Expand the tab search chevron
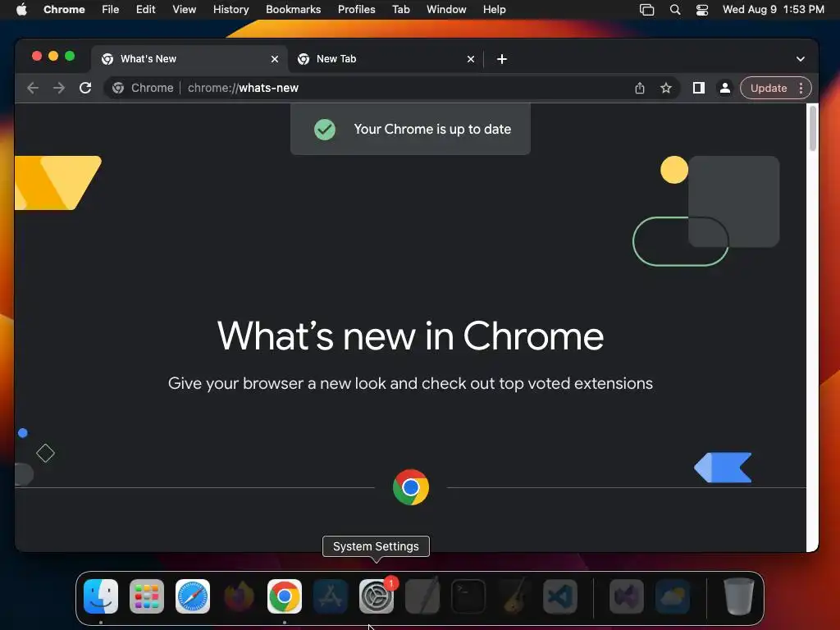 tap(801, 59)
